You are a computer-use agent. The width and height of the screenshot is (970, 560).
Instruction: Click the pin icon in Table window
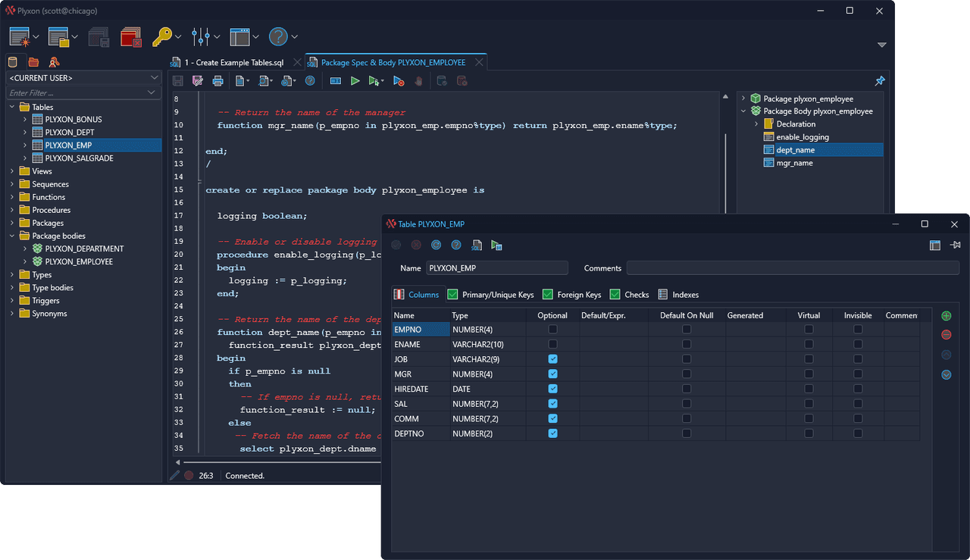pos(955,245)
